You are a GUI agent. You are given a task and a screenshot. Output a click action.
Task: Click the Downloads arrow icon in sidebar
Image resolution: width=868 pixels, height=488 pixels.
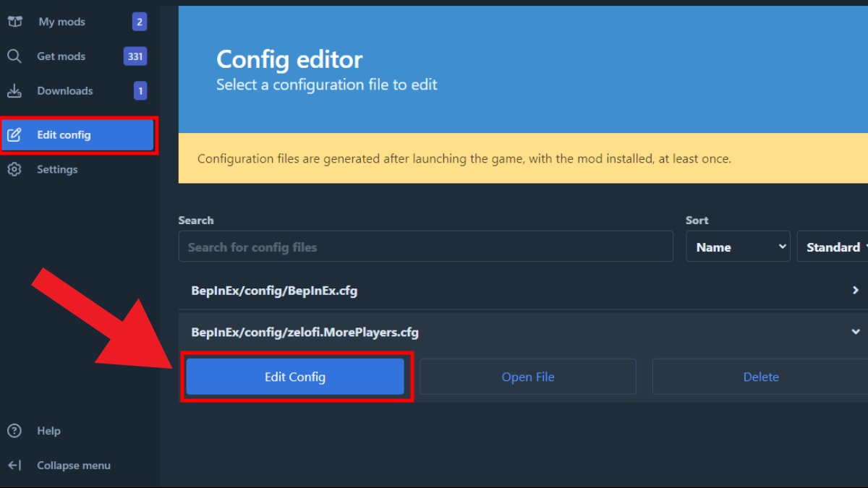(x=14, y=91)
